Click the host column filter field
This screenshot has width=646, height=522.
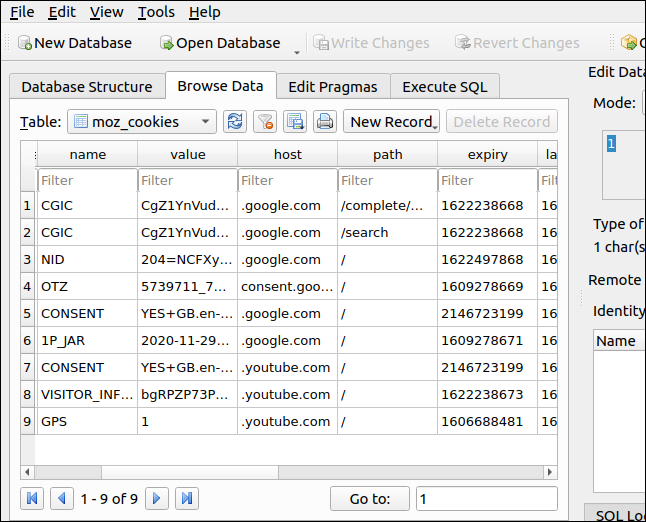(287, 181)
